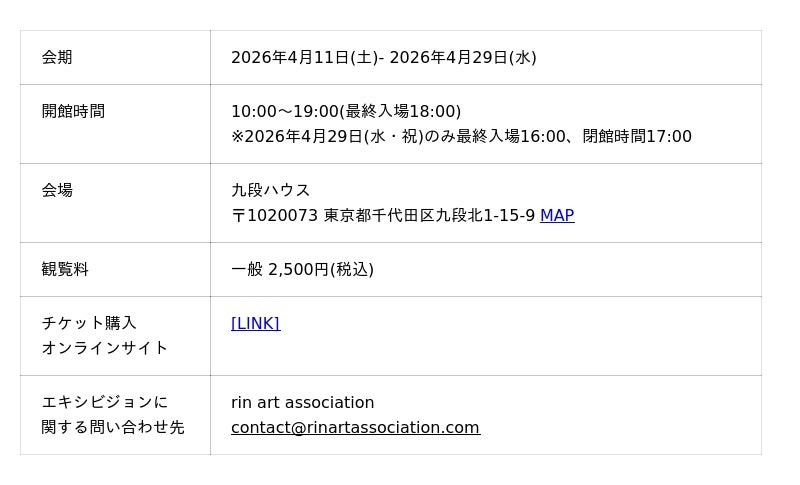Click the 〒1020073 postal address text
This screenshot has width=800, height=485.
coord(385,215)
